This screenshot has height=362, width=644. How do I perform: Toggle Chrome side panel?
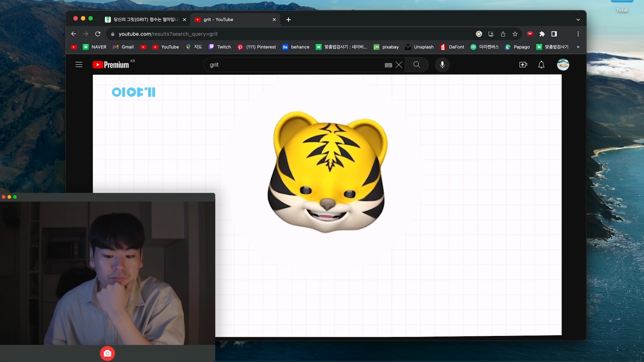pos(554,34)
